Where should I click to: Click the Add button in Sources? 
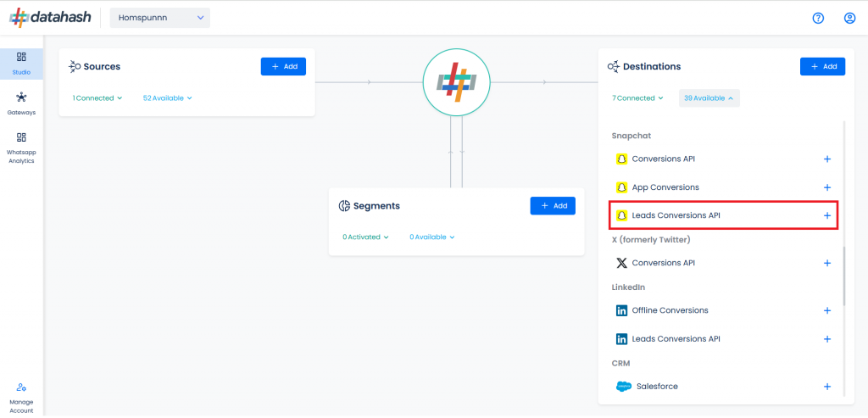(x=283, y=66)
